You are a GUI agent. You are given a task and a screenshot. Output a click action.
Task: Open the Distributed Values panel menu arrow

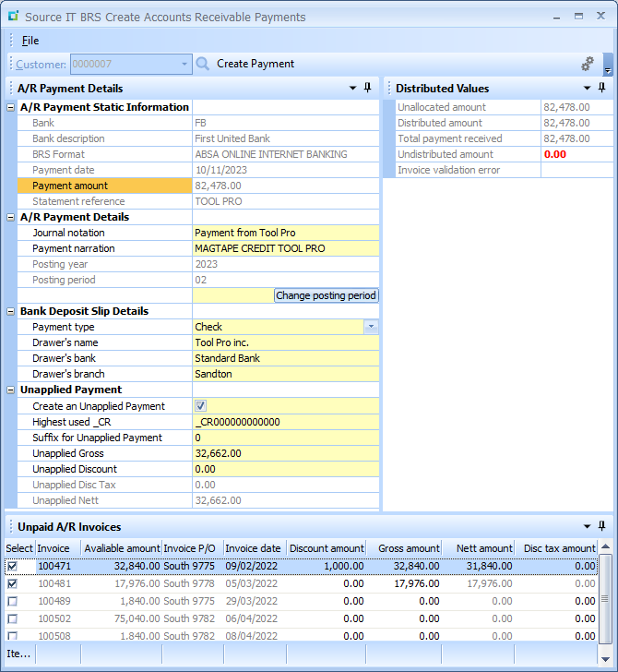(588, 88)
